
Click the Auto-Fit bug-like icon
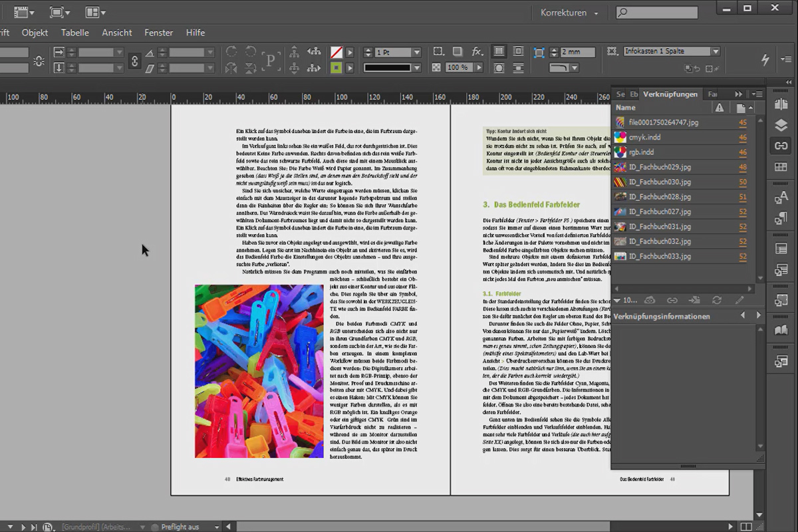click(x=39, y=61)
